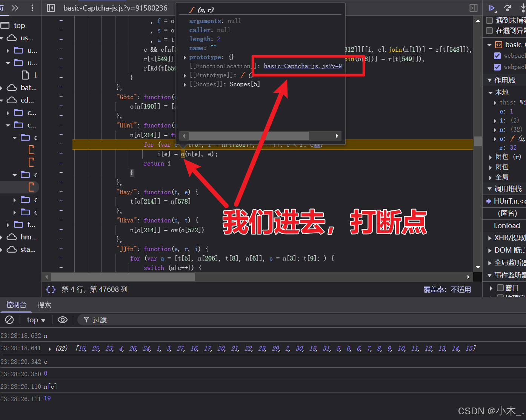Select the 'bat...' cloud domain
Viewport: 526px width, 420px height.
[22, 87]
